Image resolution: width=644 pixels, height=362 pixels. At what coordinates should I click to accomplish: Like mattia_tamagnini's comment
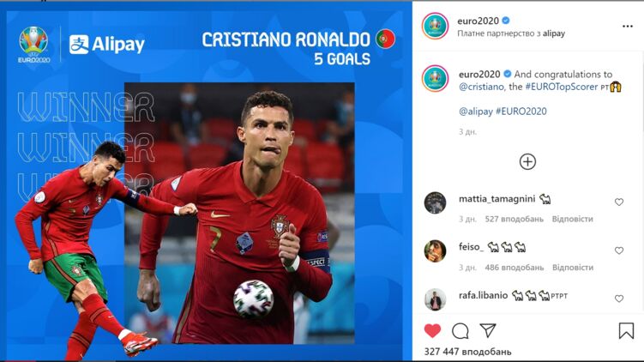pos(618,202)
